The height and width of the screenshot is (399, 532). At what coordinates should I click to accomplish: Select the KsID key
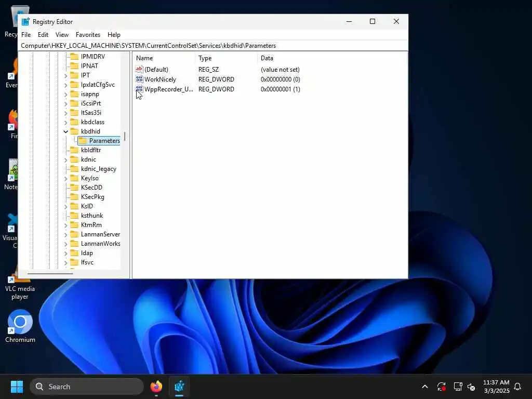(x=87, y=206)
